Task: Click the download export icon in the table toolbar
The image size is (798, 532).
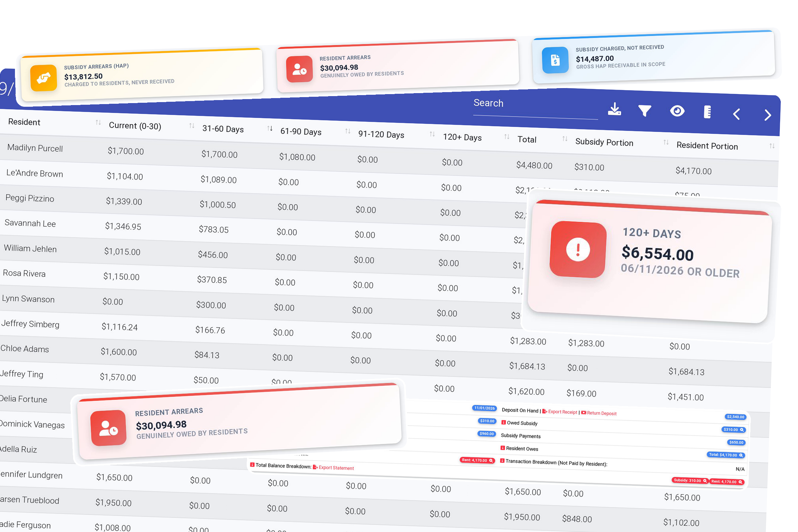Action: point(614,109)
